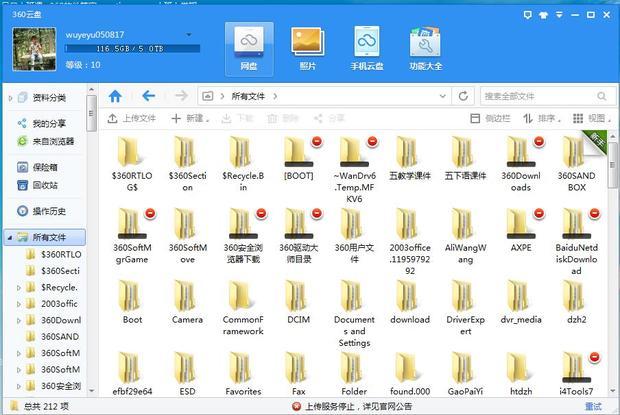Click the 下载 download button
620x415 pixels.
pyautogui.click(x=237, y=118)
